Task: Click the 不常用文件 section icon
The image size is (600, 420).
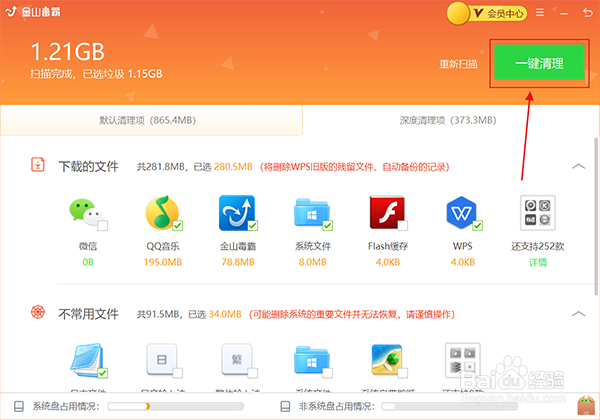Action: tap(38, 312)
